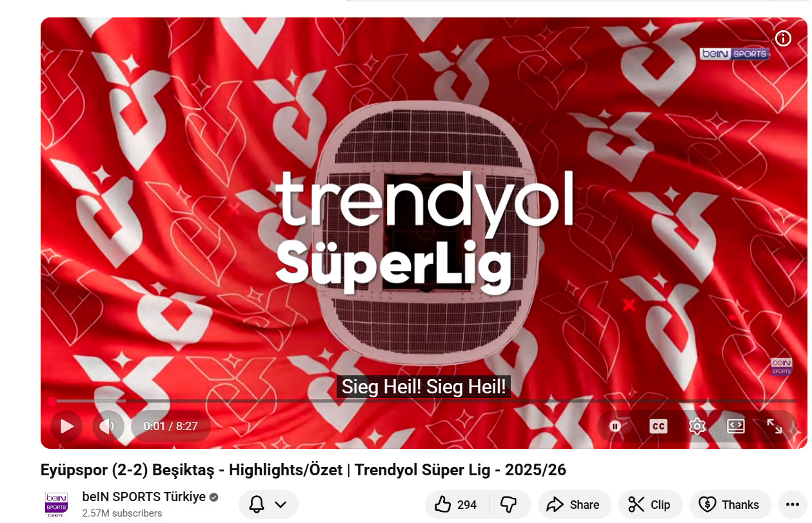Enter full screen mode
The image size is (812, 523).
pyautogui.click(x=775, y=426)
